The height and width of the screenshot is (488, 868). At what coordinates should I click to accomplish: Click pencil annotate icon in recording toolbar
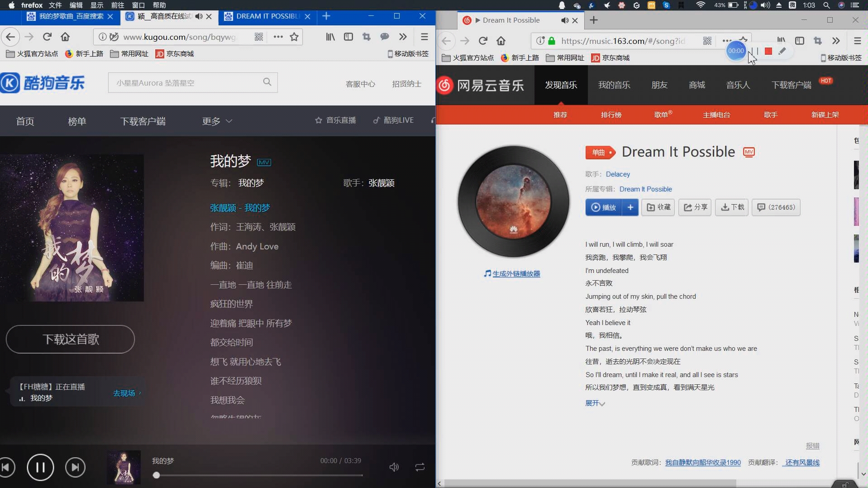(782, 51)
